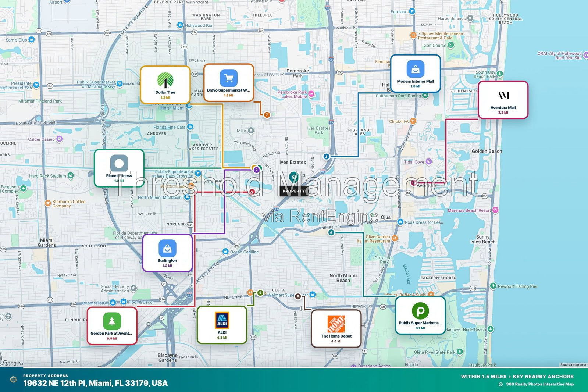Open the Chick-fil-A map pin
588x392 pixels.
pos(413,121)
